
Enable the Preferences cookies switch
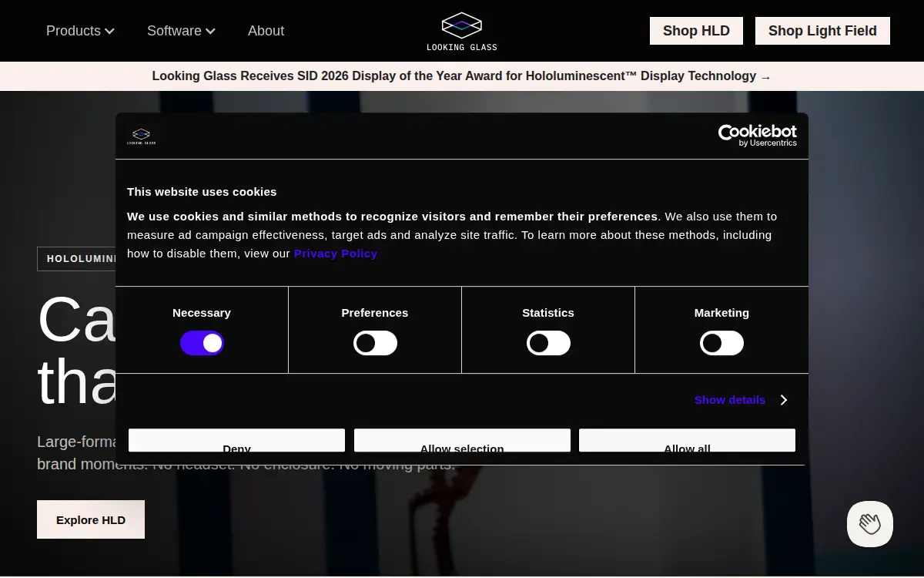point(375,343)
